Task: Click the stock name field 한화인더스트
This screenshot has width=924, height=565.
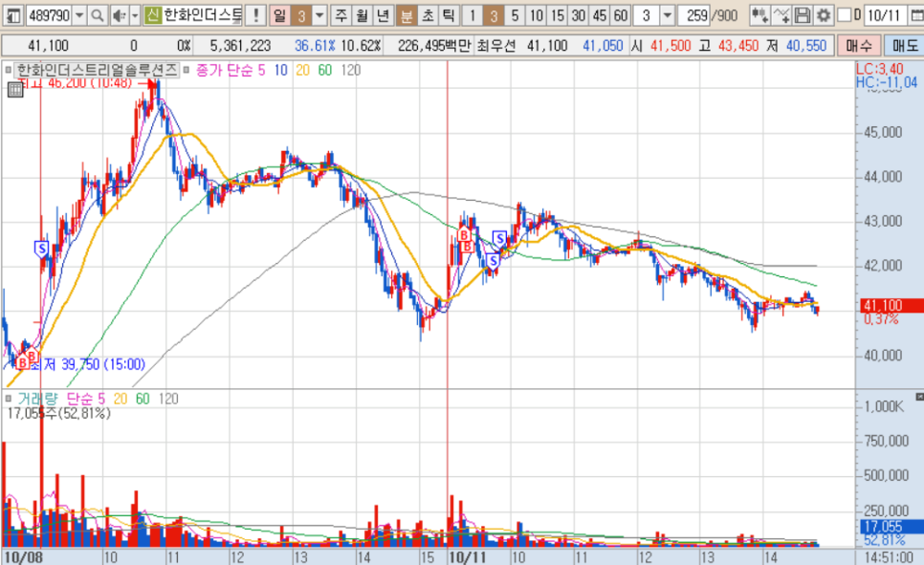Action: (x=202, y=15)
